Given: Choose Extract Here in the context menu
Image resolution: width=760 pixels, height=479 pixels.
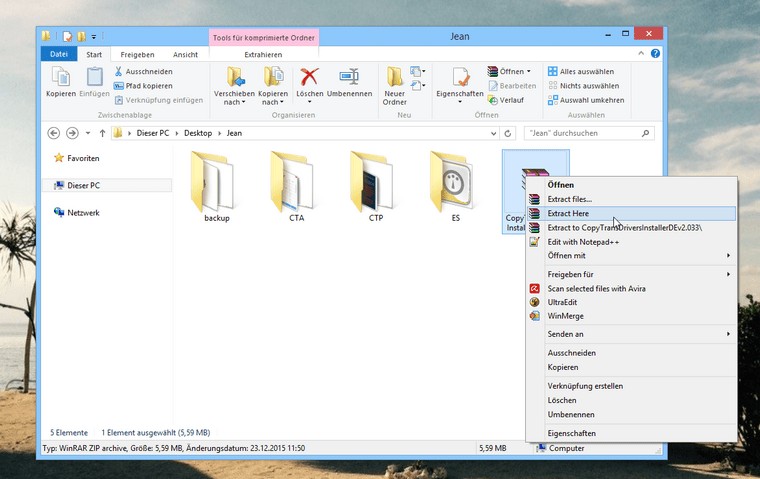Looking at the screenshot, I should [631, 213].
